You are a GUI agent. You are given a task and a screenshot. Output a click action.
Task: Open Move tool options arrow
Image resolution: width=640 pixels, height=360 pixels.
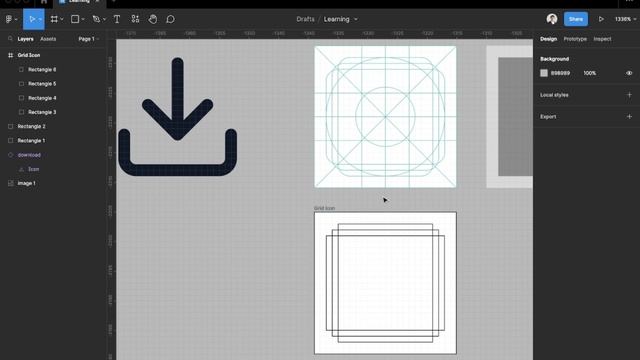40,20
